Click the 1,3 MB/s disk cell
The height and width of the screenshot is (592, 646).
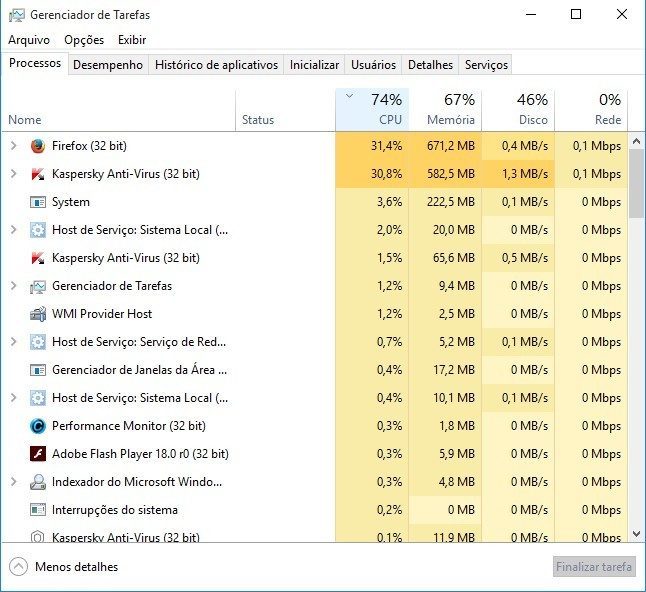[x=518, y=174]
